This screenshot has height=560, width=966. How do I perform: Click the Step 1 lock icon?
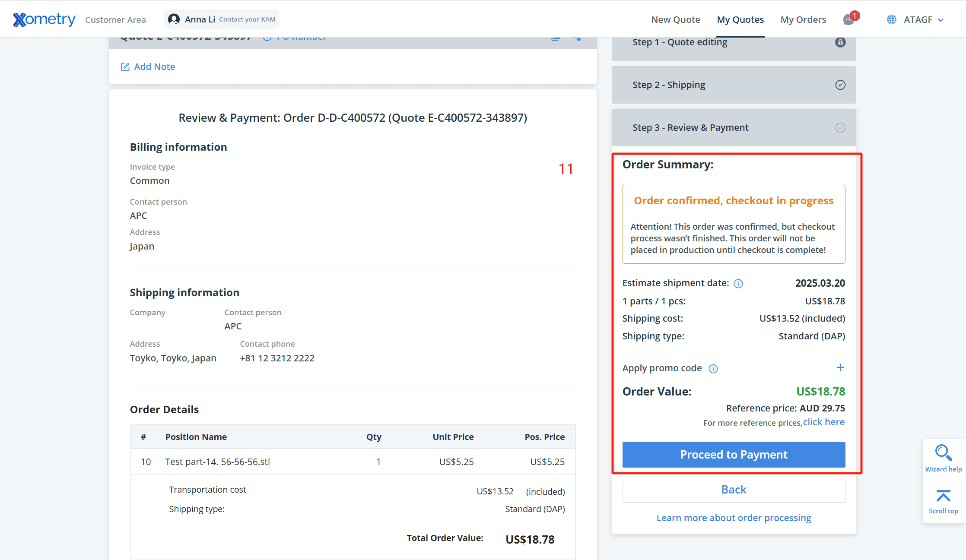(840, 42)
